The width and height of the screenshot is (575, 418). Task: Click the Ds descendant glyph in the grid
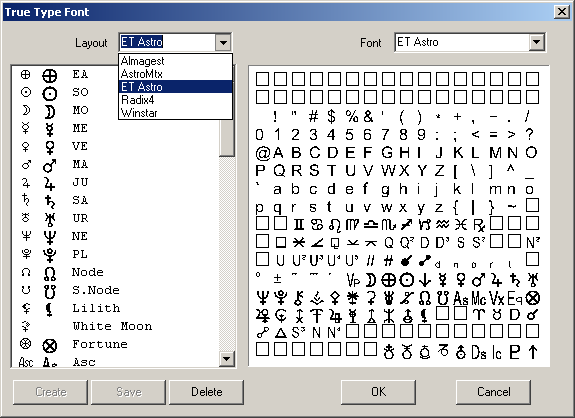click(x=479, y=352)
